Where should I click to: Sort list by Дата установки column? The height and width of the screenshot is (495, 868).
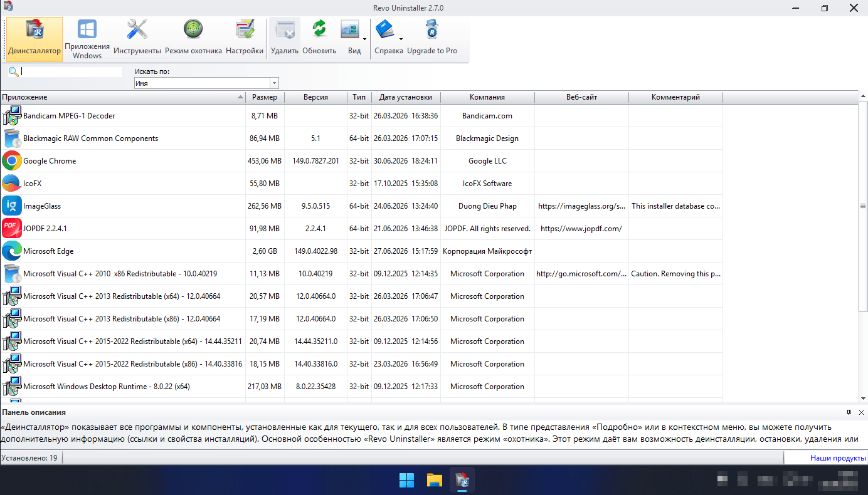tap(406, 97)
